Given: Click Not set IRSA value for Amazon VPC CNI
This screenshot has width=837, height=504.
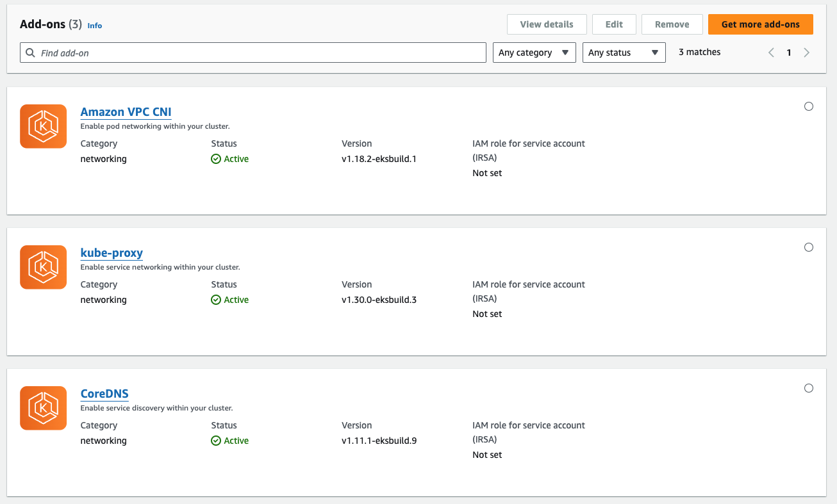Looking at the screenshot, I should pos(487,173).
